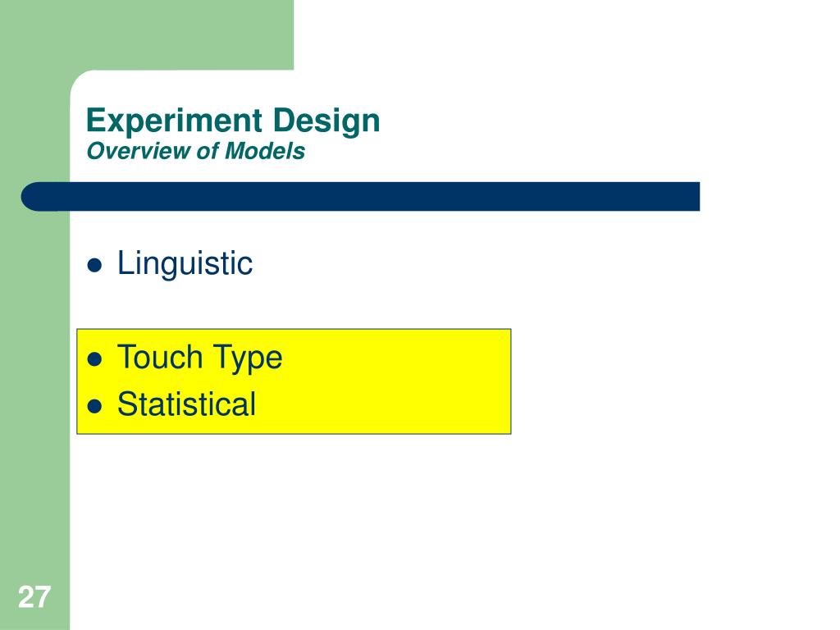Image resolution: width=840 pixels, height=630 pixels.
Task: Click the word Design in the title
Action: [x=326, y=121]
